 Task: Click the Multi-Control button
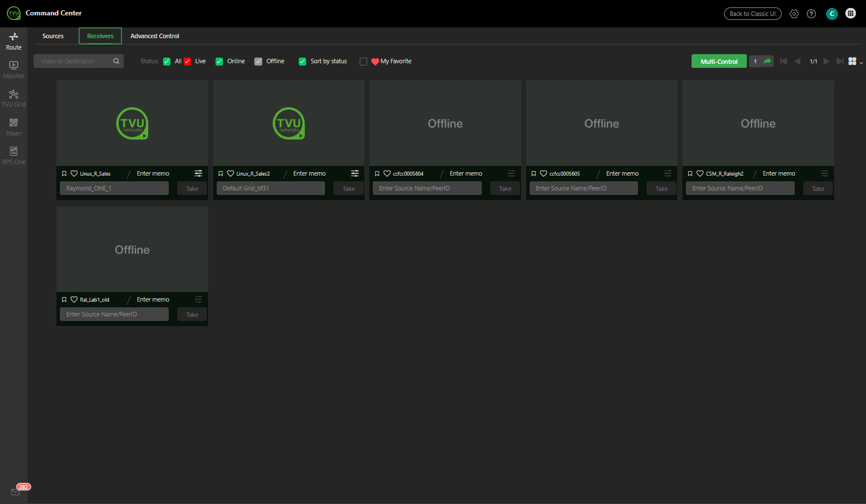tap(719, 61)
